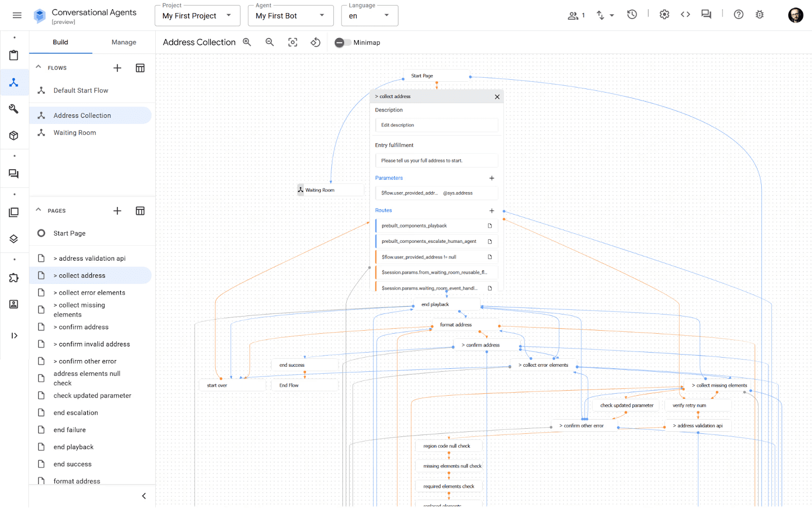Close the collect address panel
Screen dimensions: 812x508
pyautogui.click(x=497, y=97)
